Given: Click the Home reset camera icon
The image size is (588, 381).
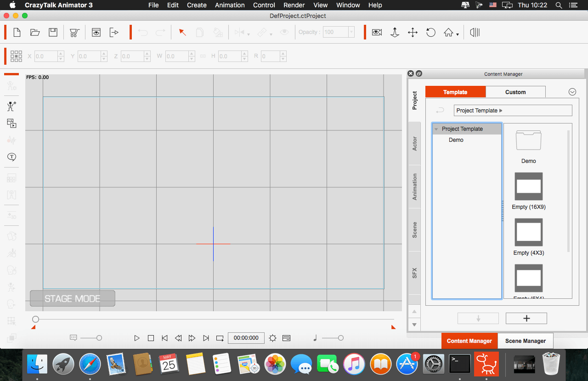Looking at the screenshot, I should (449, 33).
